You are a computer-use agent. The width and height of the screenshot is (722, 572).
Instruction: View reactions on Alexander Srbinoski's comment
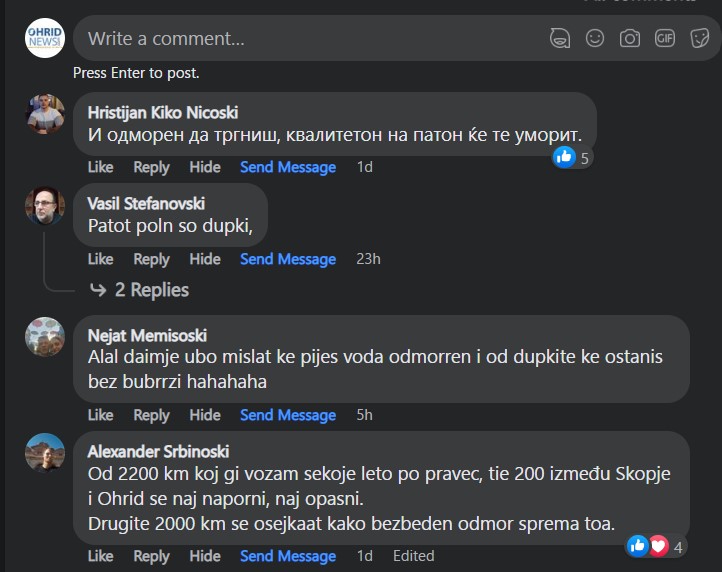click(656, 547)
